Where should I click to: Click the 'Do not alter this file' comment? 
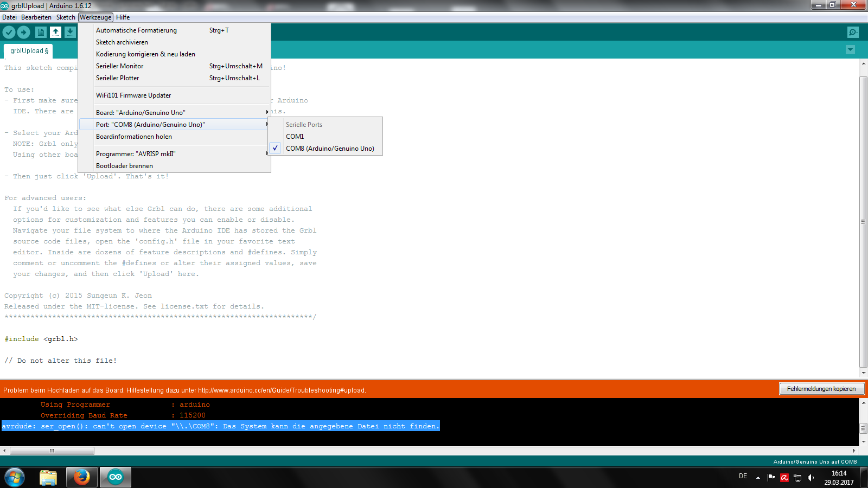61,361
